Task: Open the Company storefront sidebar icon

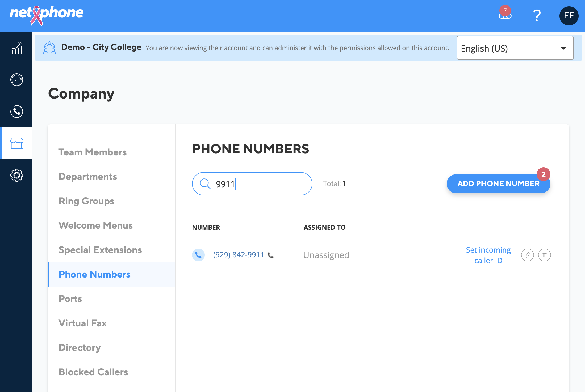Action: coord(16,143)
